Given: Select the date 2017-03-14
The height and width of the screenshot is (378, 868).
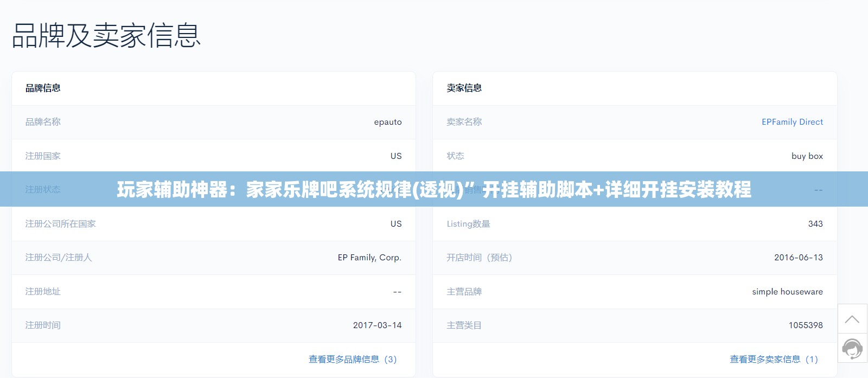Looking at the screenshot, I should pos(377,325).
